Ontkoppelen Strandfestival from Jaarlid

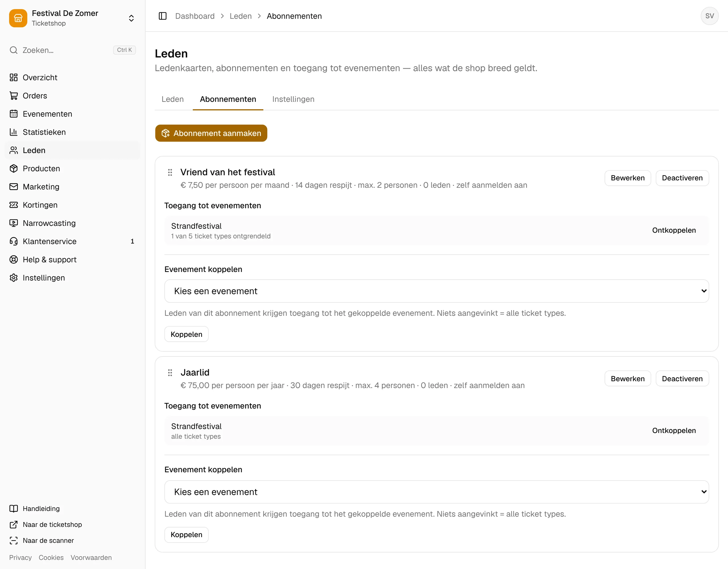674,430
